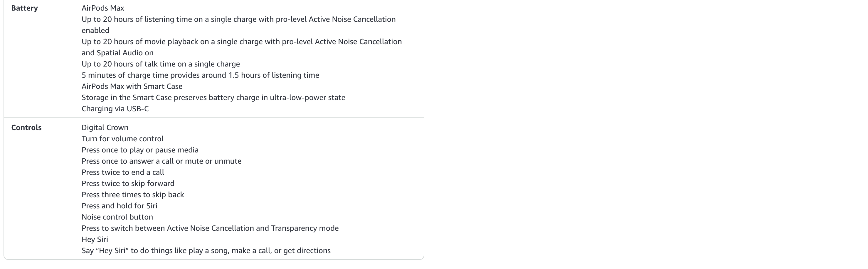868x269 pixels.
Task: Click 'Up to 20 hours of movie playback' line
Action: click(x=242, y=47)
